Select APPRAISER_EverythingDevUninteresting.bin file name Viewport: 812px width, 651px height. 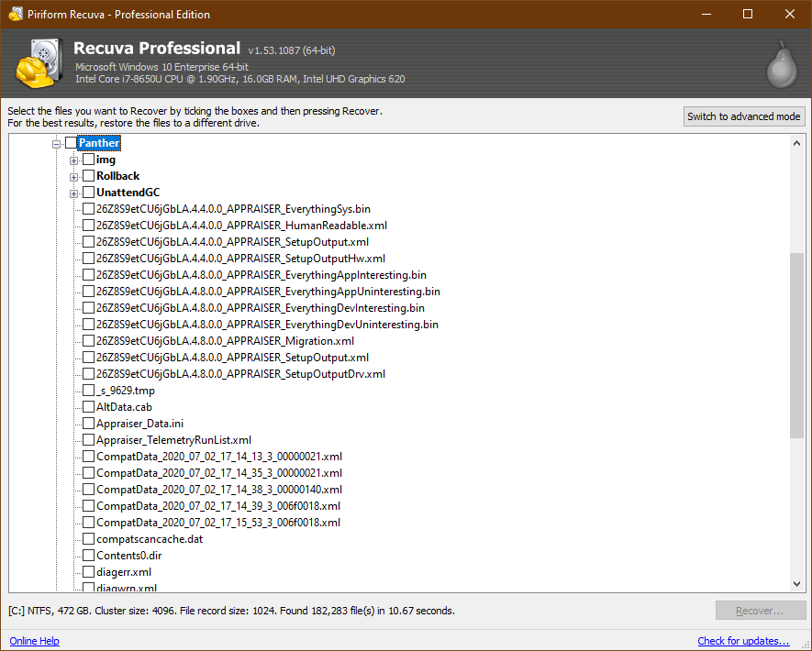[x=267, y=325]
